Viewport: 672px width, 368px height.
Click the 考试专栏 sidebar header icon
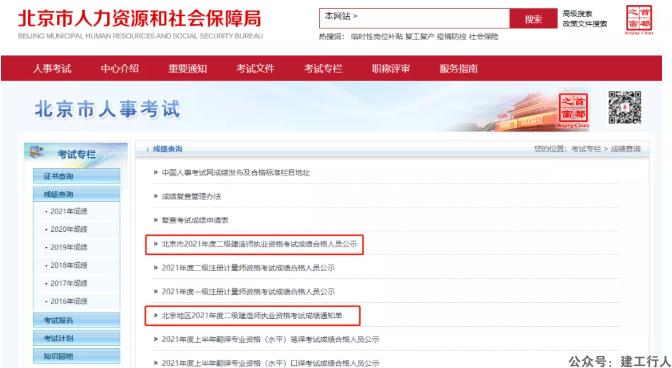(x=36, y=152)
